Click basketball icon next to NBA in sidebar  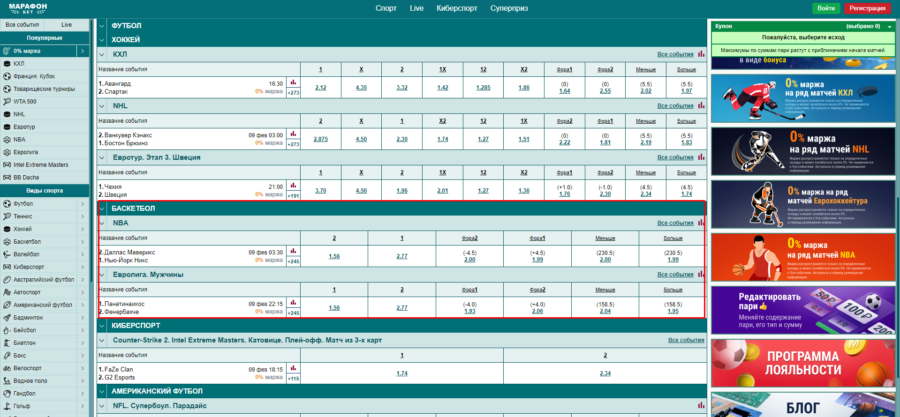click(7, 139)
